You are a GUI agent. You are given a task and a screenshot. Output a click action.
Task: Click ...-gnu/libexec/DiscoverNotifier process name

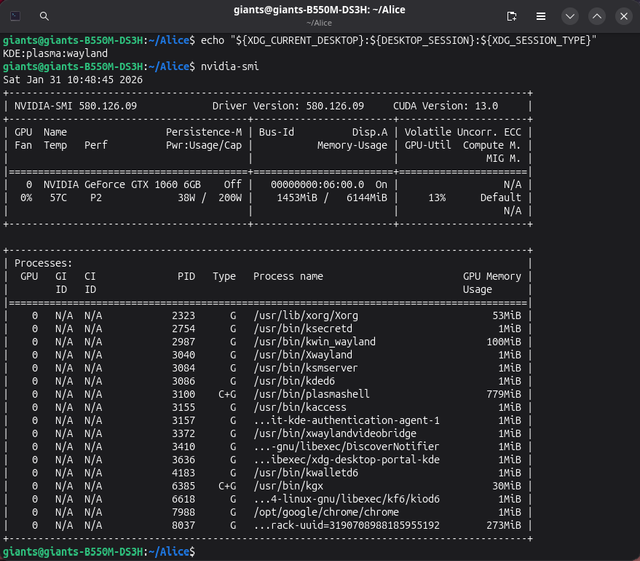(347, 446)
